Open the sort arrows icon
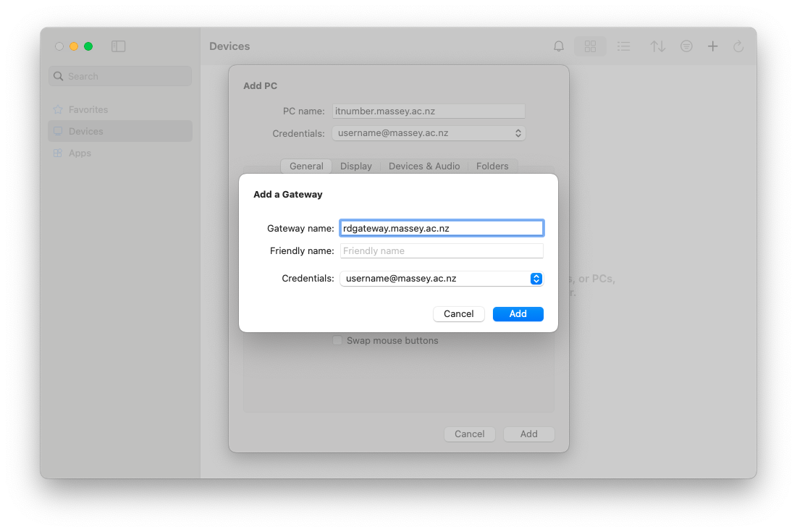Screen dimensions: 797x532 [658, 46]
